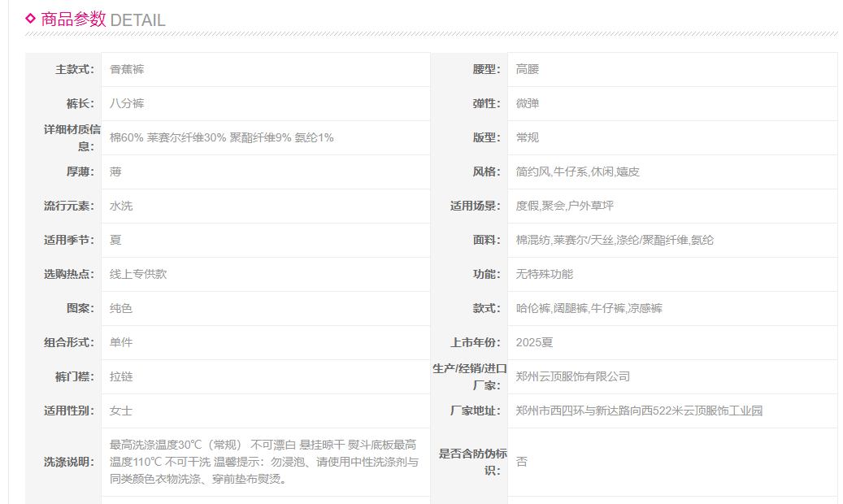Click manufacturer name 郑州云顶服饰有限公司
This screenshot has height=504, width=843.
pos(572,377)
